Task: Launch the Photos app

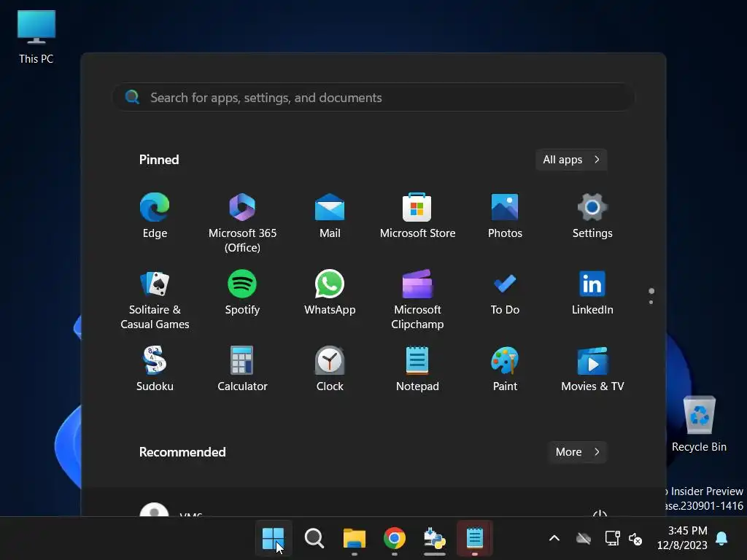Action: pos(505,215)
